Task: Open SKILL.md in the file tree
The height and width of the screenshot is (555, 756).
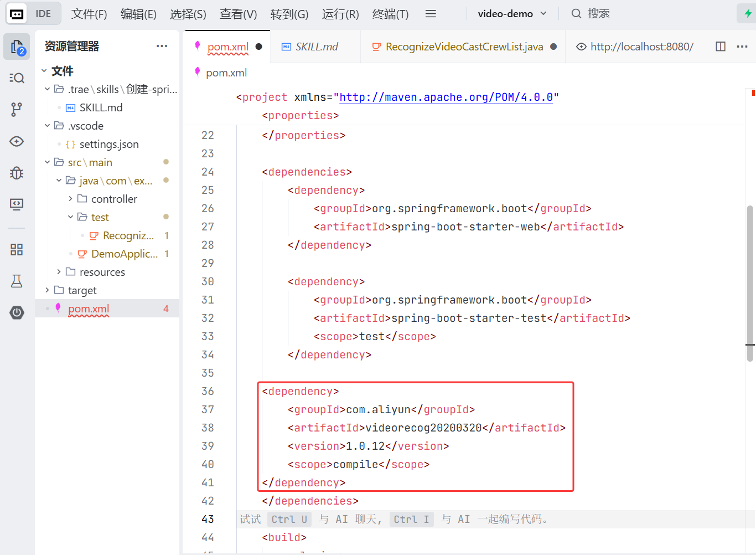Action: point(101,107)
